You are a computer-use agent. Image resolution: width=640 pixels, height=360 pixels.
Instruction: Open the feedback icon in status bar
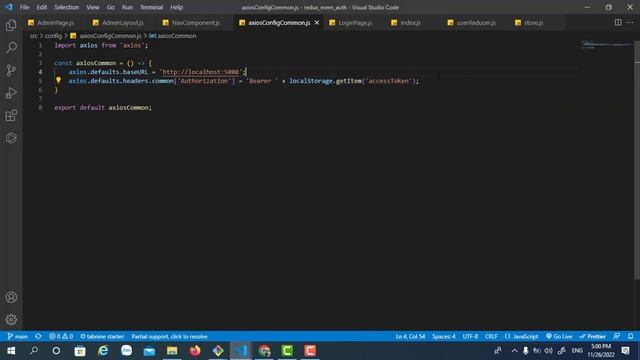point(617,336)
